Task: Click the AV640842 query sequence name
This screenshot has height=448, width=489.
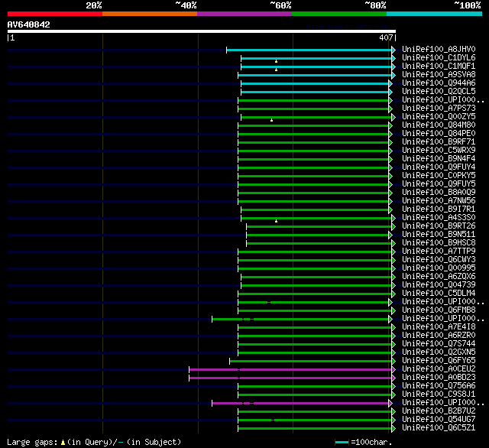Action: tap(29, 24)
